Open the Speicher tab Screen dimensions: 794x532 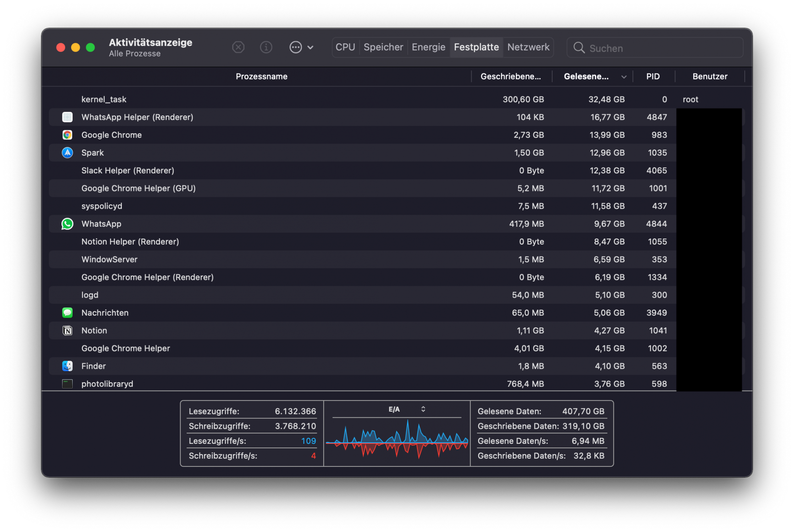[383, 47]
